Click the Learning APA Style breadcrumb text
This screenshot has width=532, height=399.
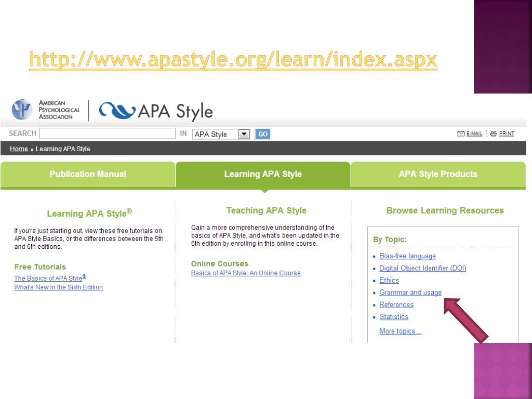click(63, 149)
